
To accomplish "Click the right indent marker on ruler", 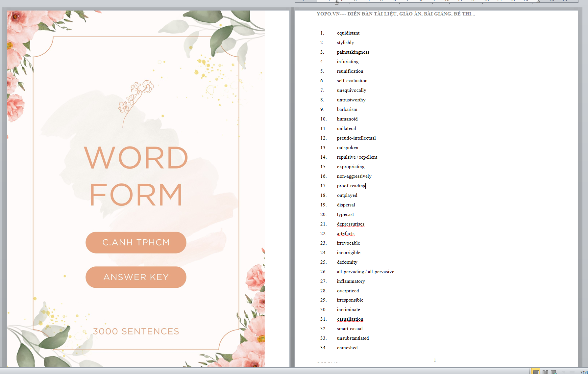I will coord(538,2).
